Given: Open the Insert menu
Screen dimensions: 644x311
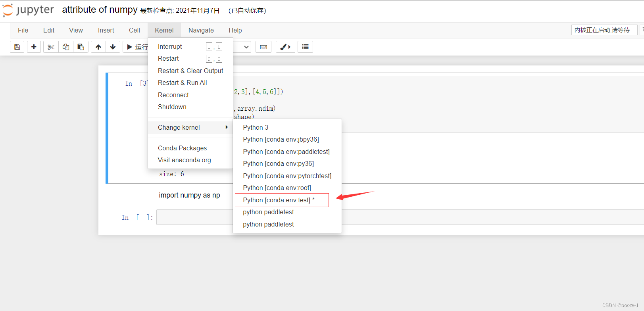Looking at the screenshot, I should click(106, 30).
